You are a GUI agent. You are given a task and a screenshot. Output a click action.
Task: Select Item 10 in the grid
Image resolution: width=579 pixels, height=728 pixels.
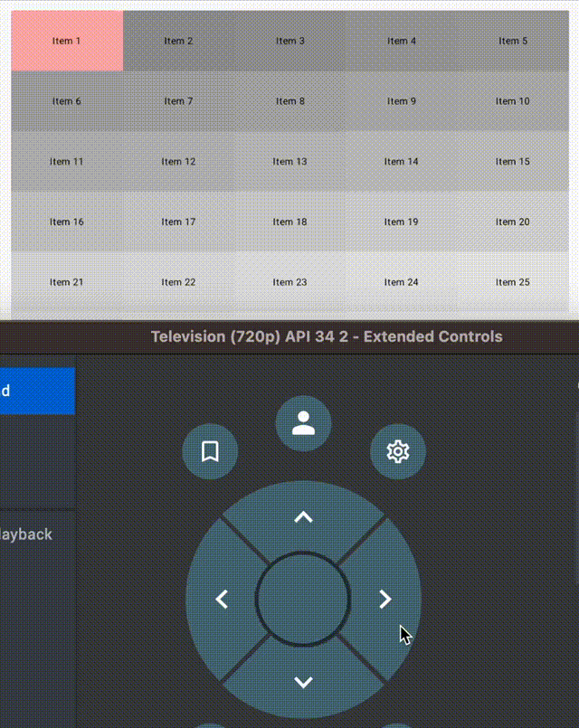tap(513, 101)
